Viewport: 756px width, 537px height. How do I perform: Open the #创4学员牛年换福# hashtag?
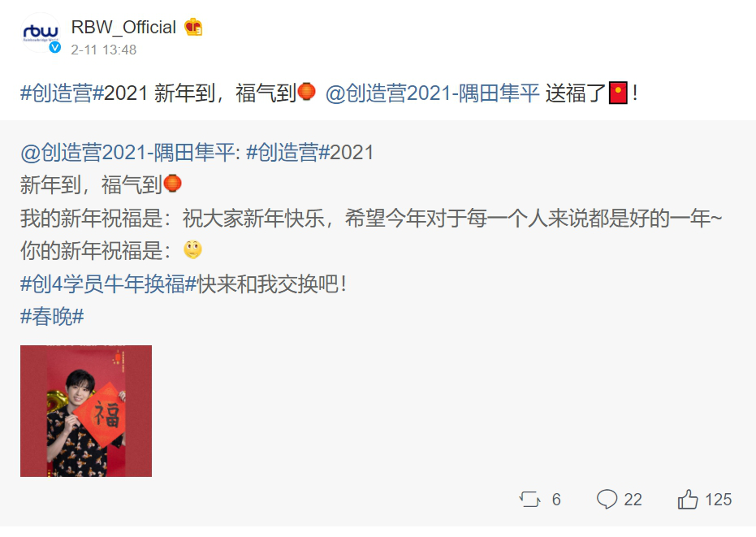[109, 284]
